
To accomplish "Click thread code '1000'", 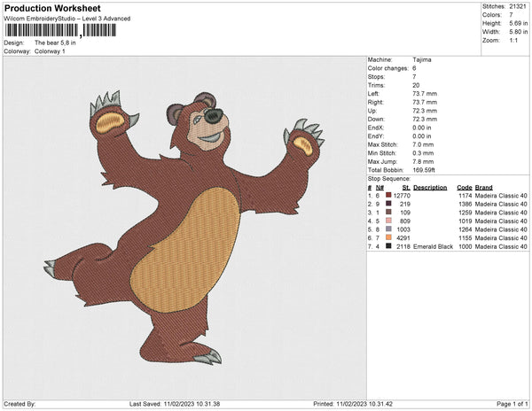I will tap(465, 246).
